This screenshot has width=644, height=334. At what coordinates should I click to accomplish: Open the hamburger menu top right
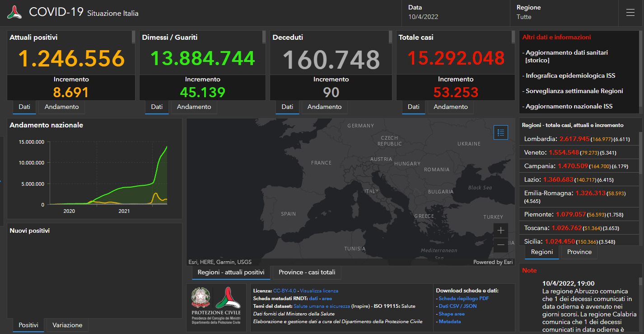(x=630, y=13)
